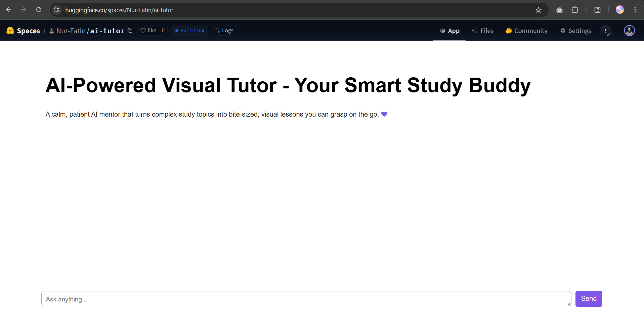Open the space Settings

click(576, 31)
